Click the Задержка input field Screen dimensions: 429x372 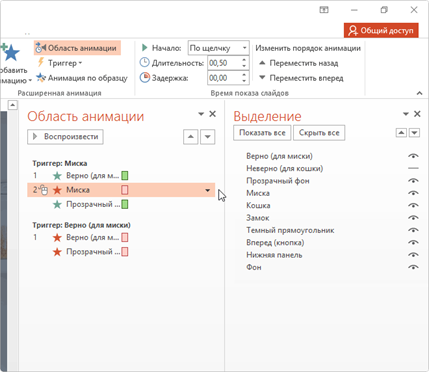click(223, 78)
